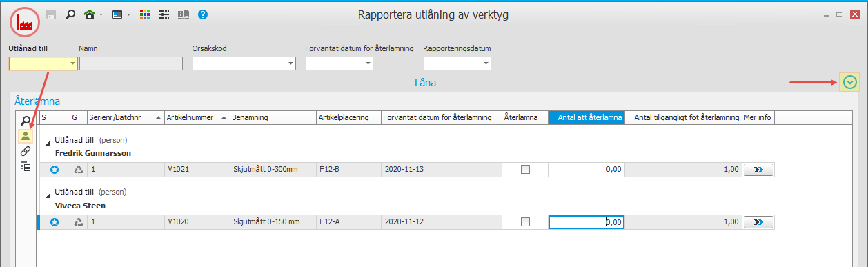Click the link chain icon in sidebar

click(26, 150)
